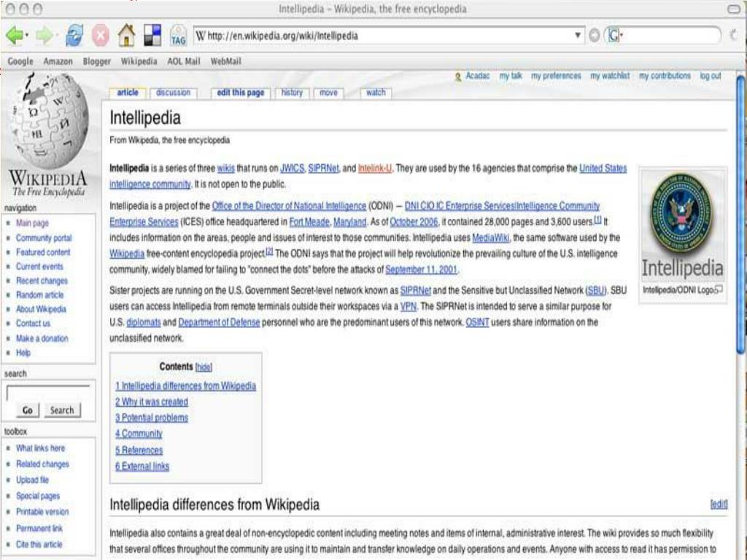This screenshot has width=747, height=560.
Task: Open the history tab
Action: point(292,93)
